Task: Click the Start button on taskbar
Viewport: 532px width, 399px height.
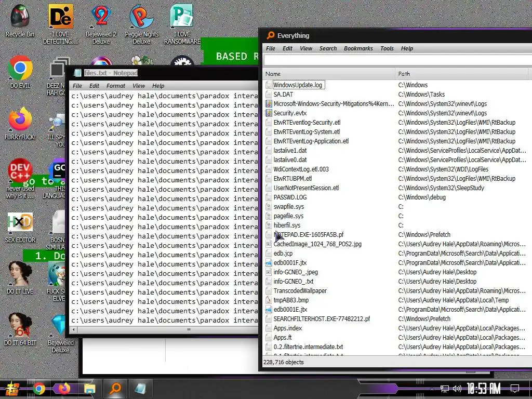Action: [x=12, y=389]
